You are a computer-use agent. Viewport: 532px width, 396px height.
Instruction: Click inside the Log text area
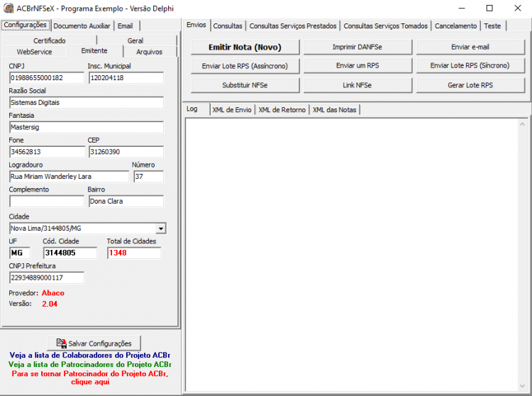[352, 255]
